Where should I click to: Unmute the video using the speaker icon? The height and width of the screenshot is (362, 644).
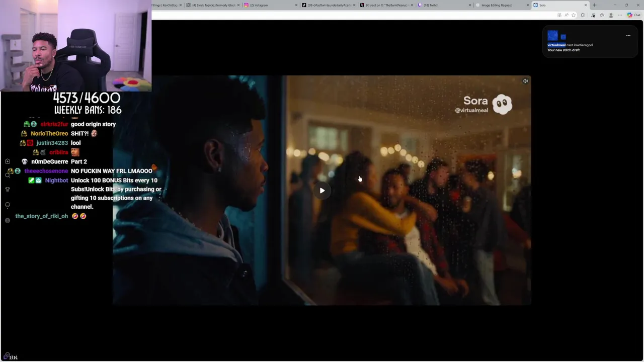pos(525,81)
